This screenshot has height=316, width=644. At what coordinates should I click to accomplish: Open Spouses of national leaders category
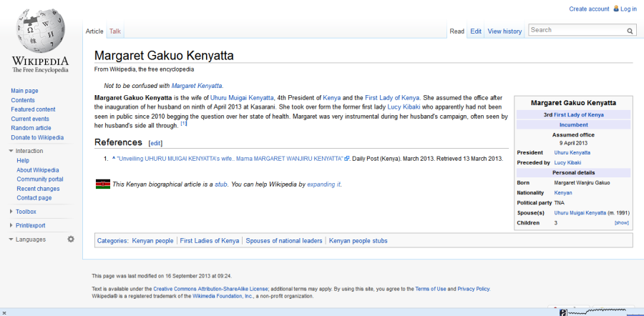point(284,241)
